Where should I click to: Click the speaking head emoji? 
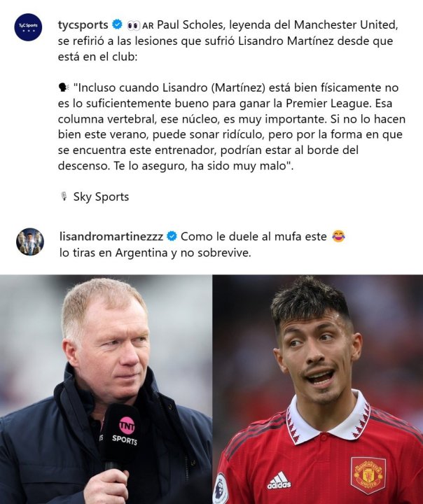click(64, 87)
